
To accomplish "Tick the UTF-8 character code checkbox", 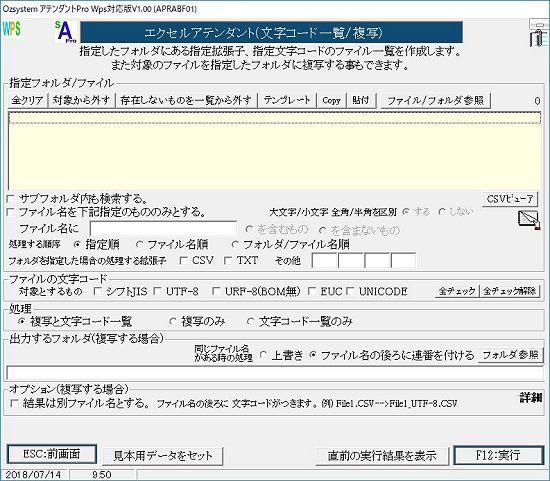I will pyautogui.click(x=157, y=291).
